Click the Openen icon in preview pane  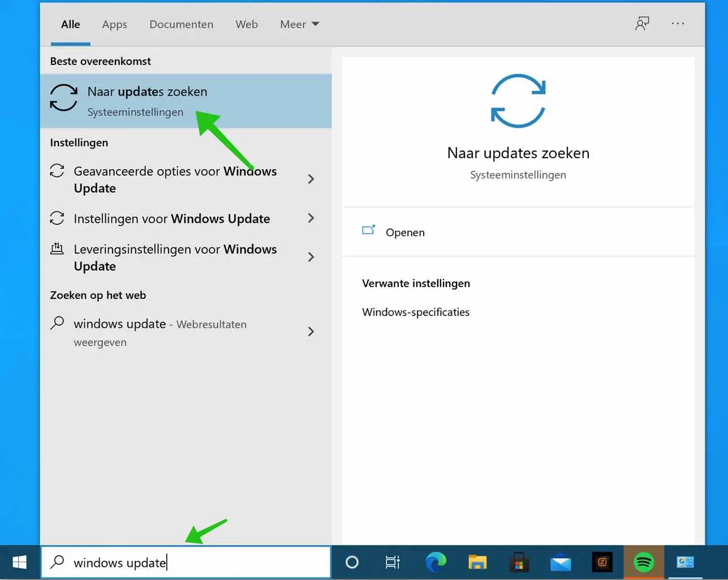tap(369, 230)
